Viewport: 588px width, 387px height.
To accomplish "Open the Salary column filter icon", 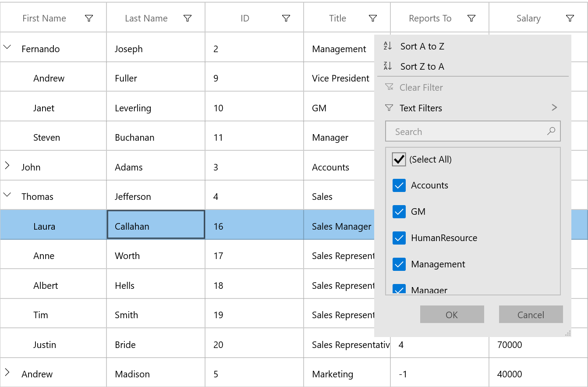I will (x=570, y=18).
